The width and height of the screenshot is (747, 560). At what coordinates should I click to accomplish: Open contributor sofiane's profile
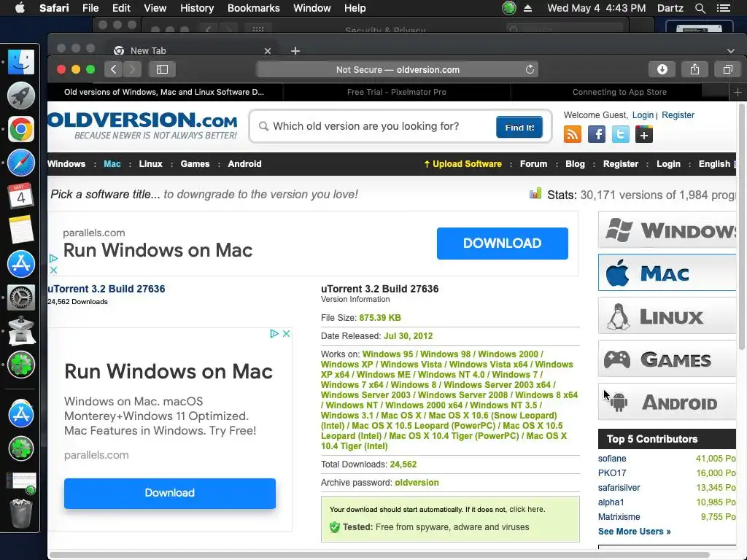point(612,459)
